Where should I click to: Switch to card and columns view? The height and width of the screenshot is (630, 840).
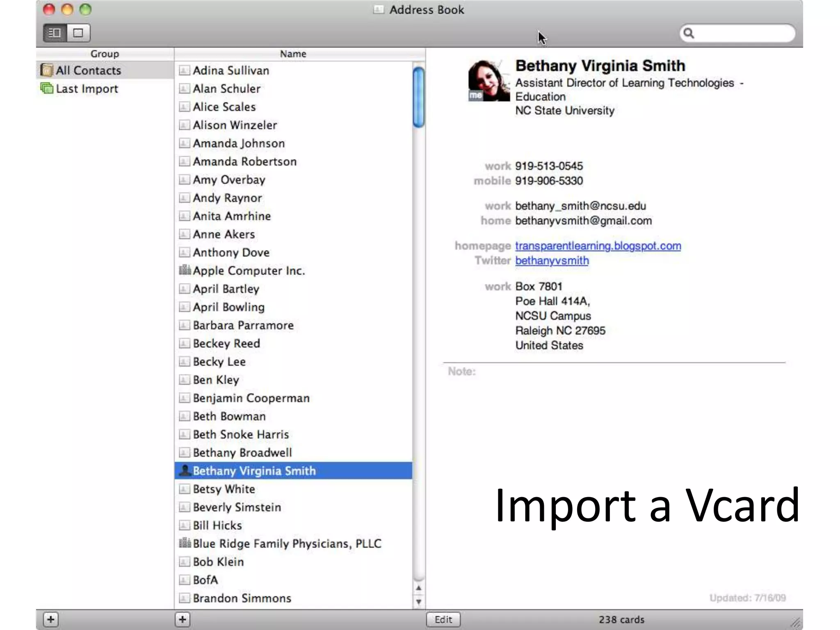pyautogui.click(x=55, y=33)
